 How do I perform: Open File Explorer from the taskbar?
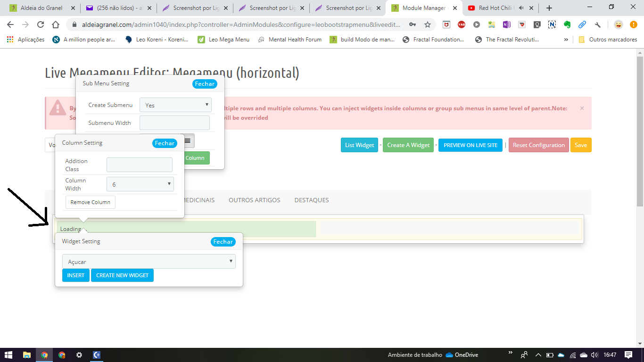pos(26,355)
